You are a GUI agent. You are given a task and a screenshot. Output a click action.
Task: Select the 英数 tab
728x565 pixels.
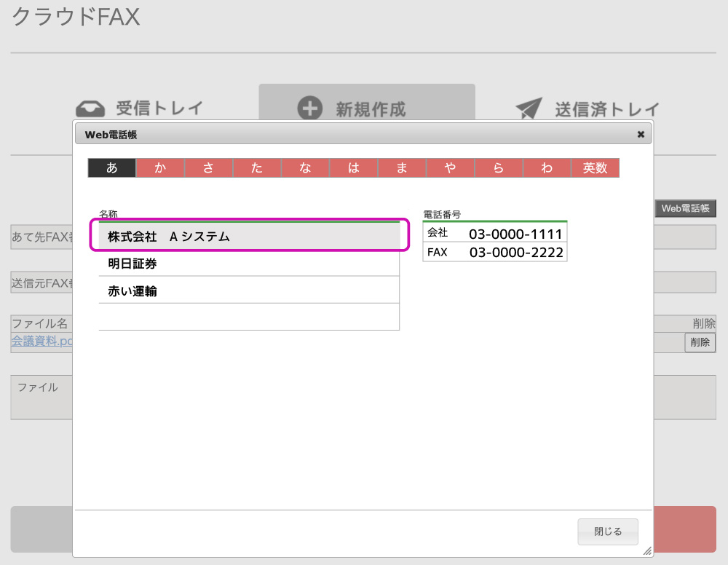click(x=595, y=167)
